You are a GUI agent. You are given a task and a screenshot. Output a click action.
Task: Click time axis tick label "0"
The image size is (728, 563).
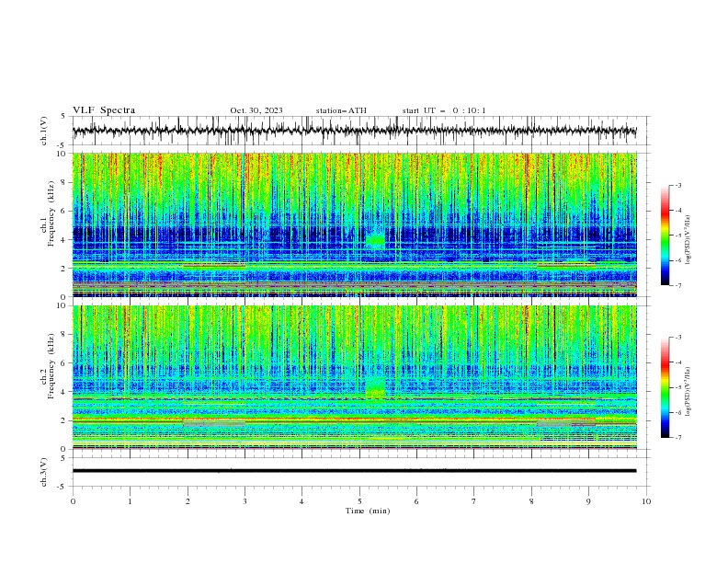73,501
